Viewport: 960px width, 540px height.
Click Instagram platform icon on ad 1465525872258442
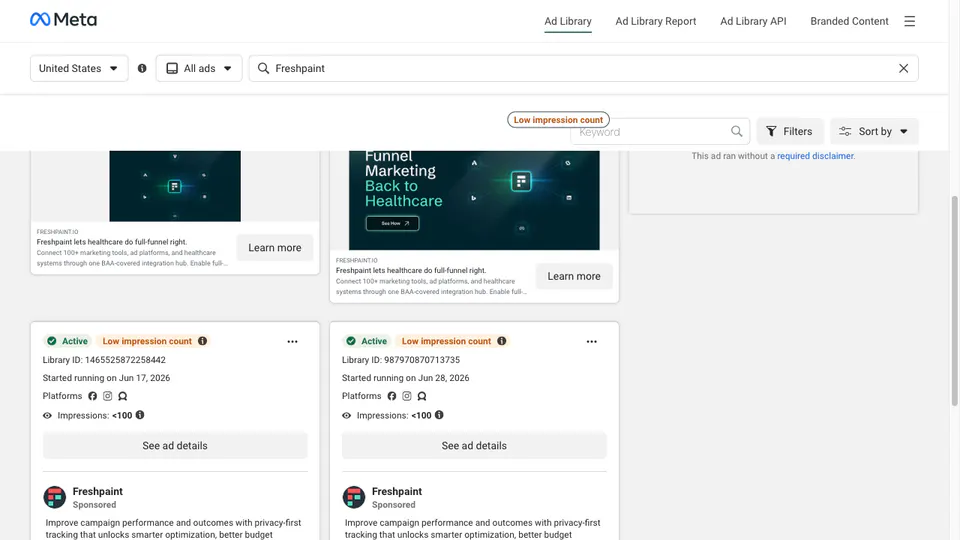click(x=108, y=396)
